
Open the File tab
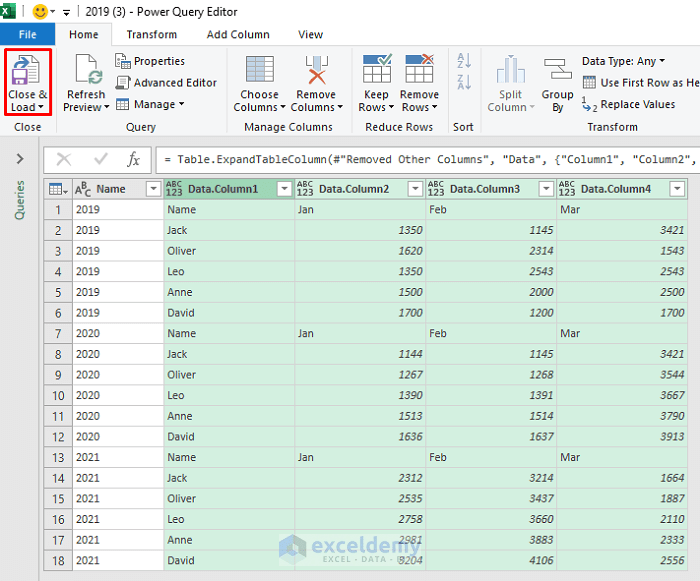(x=27, y=34)
